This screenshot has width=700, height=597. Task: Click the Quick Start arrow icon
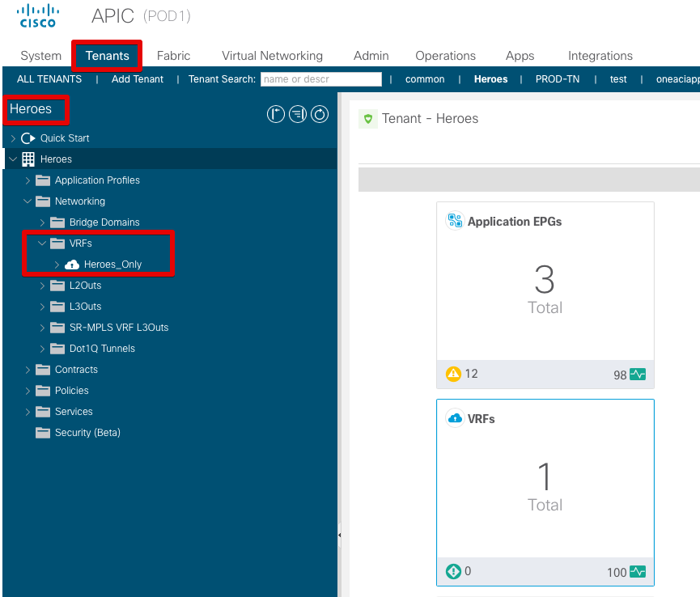(x=28, y=138)
